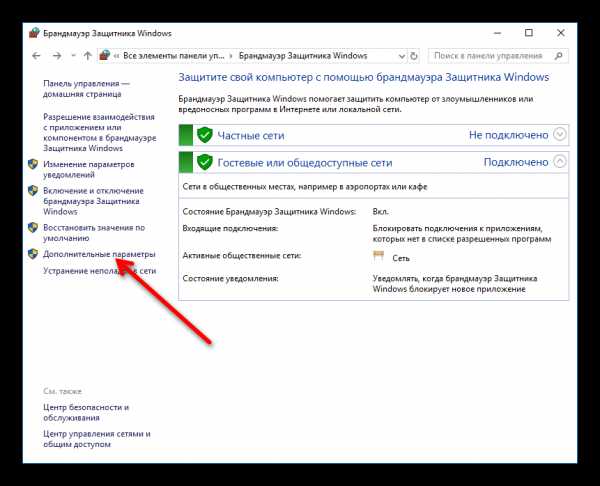Click 'Активные общественные сети:' label
Viewport: 600px width, 486px height.
[x=242, y=255]
